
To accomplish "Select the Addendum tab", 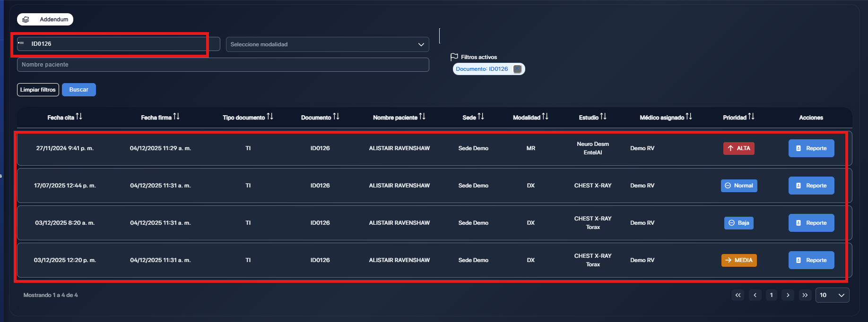I will [45, 19].
